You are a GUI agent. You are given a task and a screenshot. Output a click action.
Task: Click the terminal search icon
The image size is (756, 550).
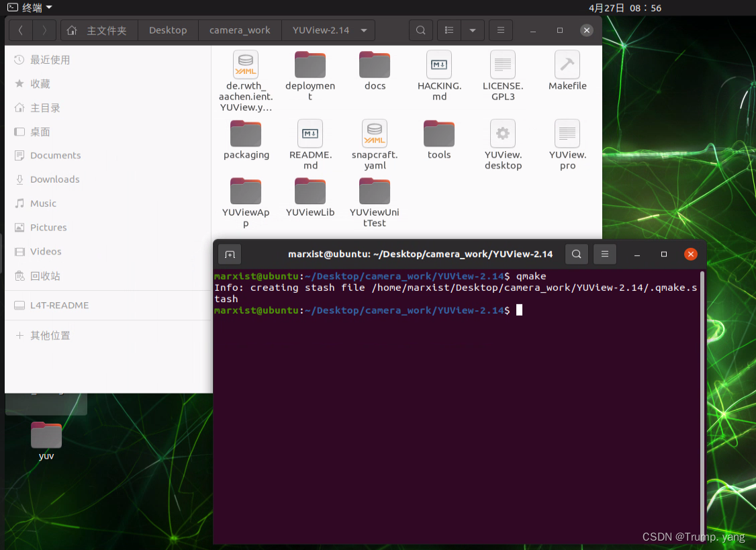point(576,255)
